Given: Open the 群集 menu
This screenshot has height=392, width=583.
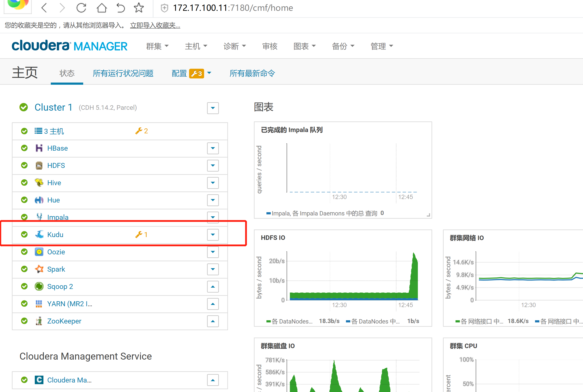Looking at the screenshot, I should 157,46.
